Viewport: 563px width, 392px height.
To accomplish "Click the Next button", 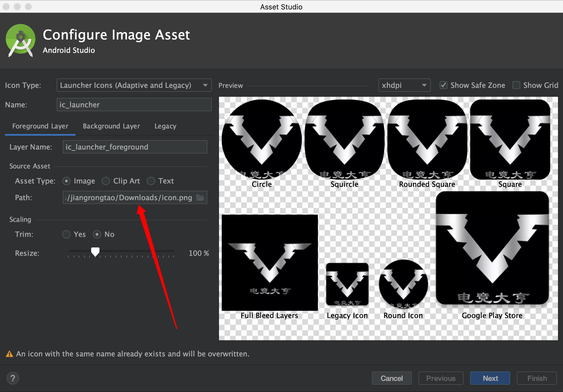I will click(490, 378).
